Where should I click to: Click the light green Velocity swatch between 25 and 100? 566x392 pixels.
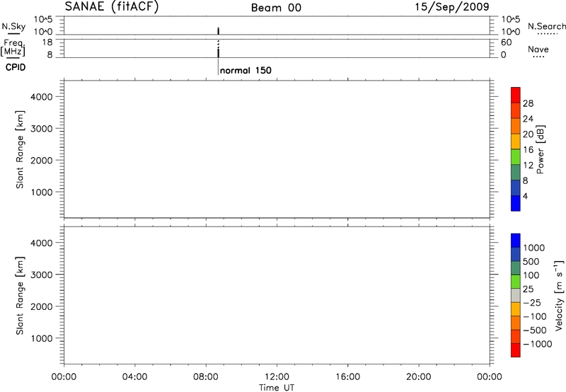[x=516, y=282]
